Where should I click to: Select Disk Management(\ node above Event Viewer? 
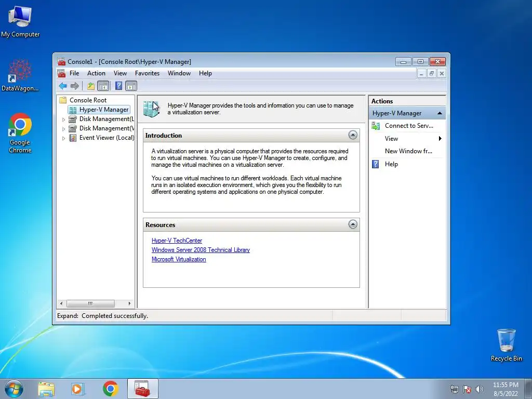(101, 128)
